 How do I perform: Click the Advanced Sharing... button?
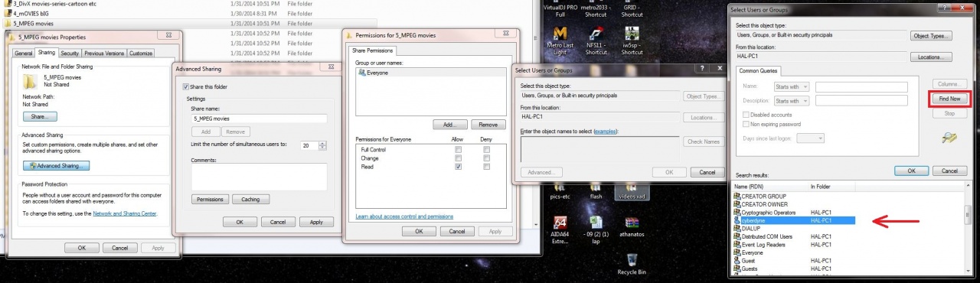pos(57,166)
